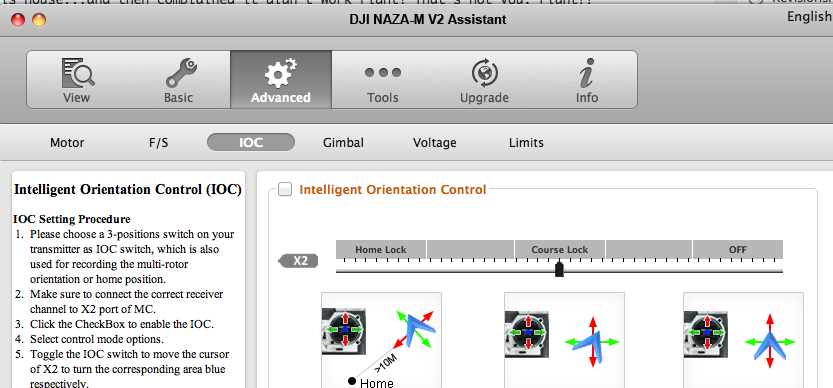Enable Intelligent Orientation Control checkbox

click(x=285, y=189)
